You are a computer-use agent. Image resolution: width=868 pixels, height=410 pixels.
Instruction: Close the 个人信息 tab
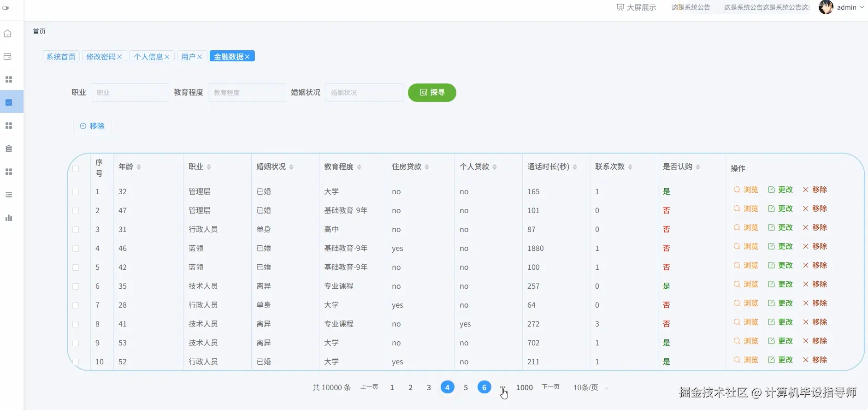pyautogui.click(x=167, y=56)
